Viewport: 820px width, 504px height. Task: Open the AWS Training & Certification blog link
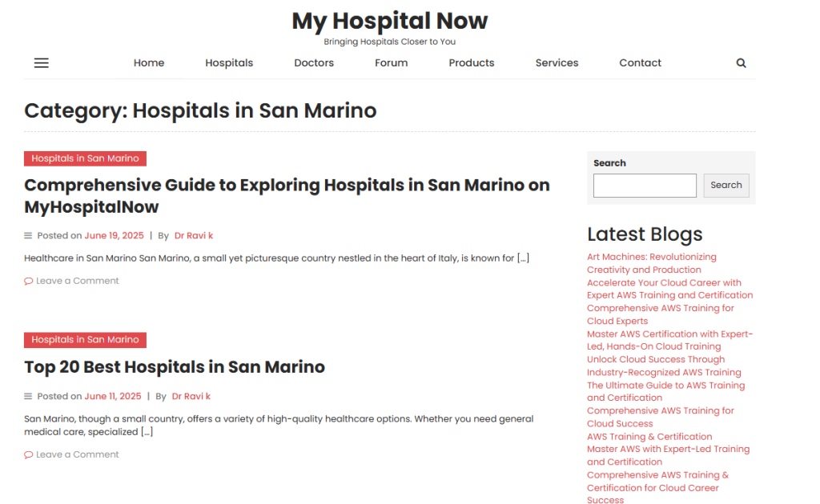pos(649,437)
